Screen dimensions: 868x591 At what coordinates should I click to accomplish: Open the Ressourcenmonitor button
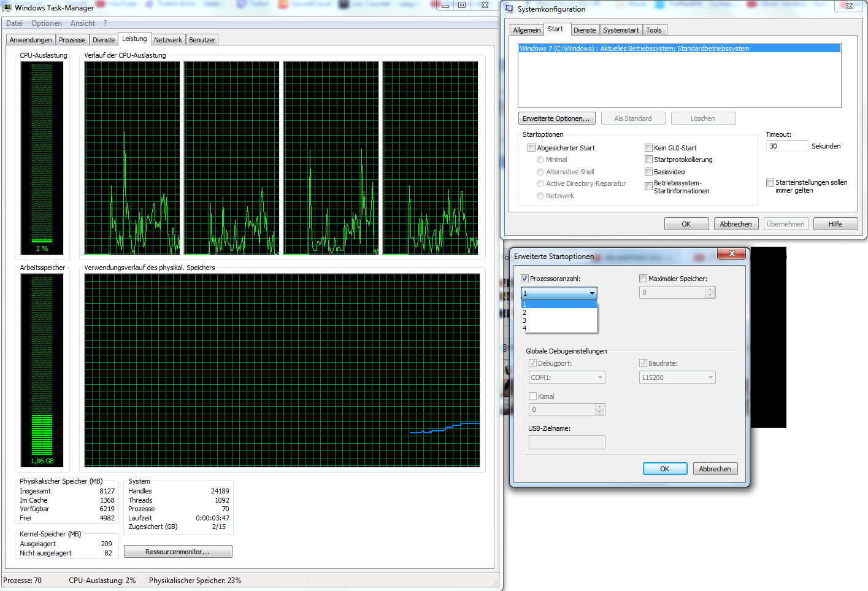(x=178, y=552)
